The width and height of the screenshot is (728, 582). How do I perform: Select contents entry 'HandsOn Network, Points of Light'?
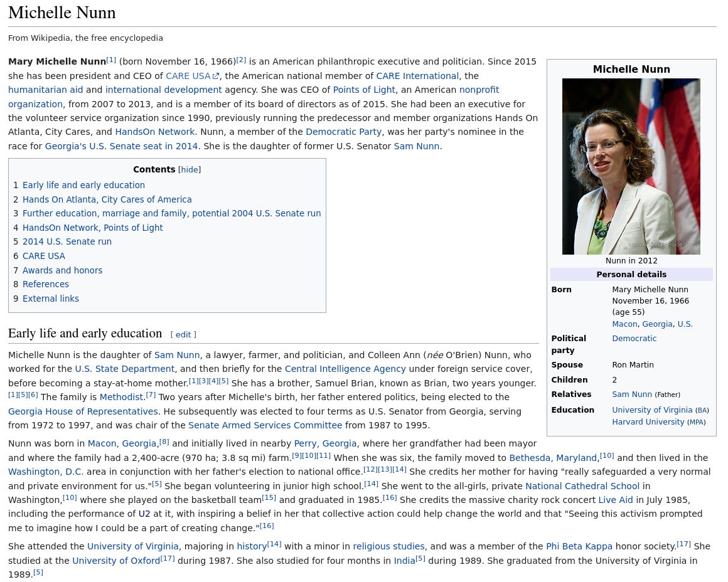(x=92, y=228)
